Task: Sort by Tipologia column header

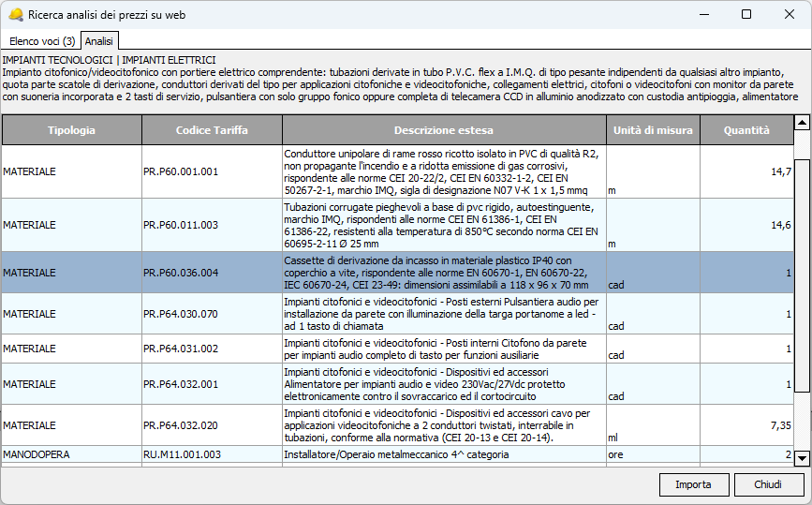Action: (71, 130)
